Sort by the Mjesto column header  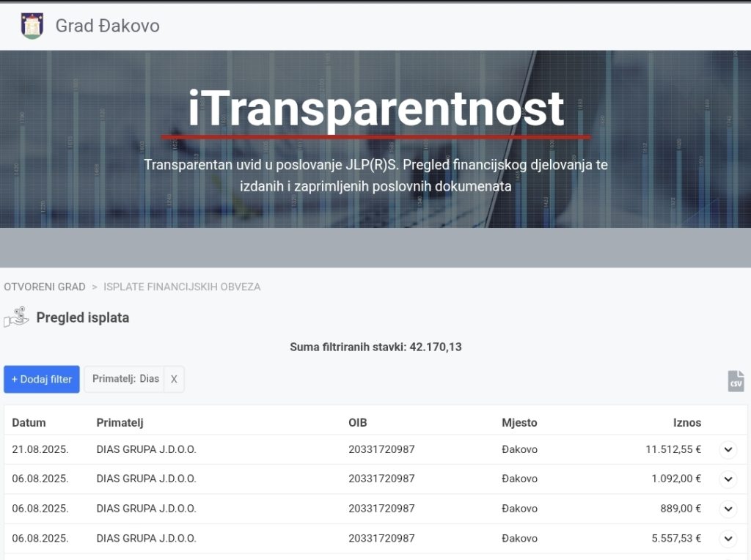tap(519, 423)
